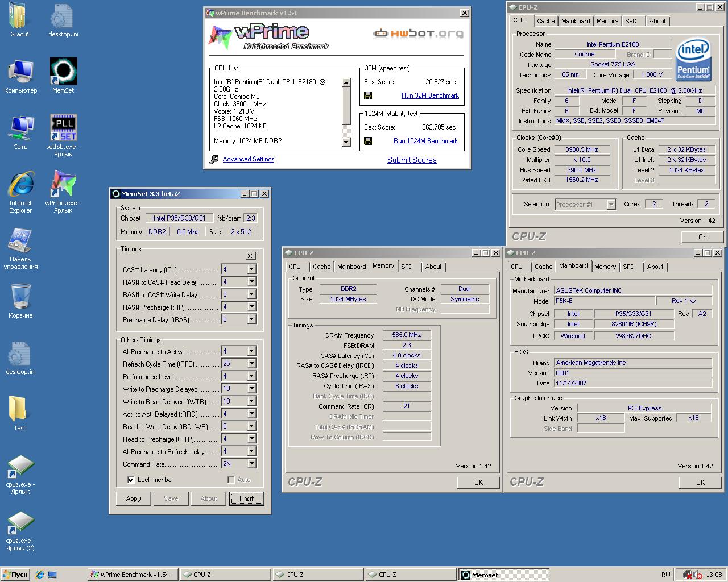Click the save icon beside 32M benchmark

[368, 95]
